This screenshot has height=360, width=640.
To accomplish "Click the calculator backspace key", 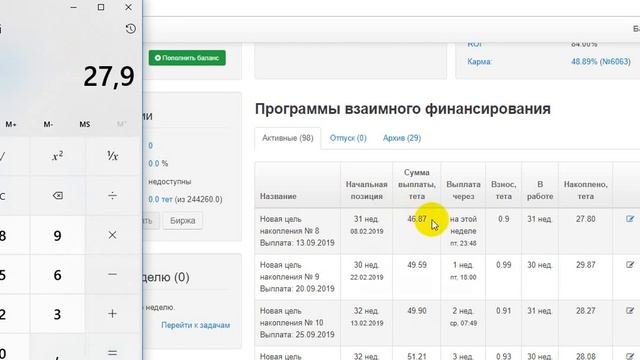I will click(x=58, y=196).
